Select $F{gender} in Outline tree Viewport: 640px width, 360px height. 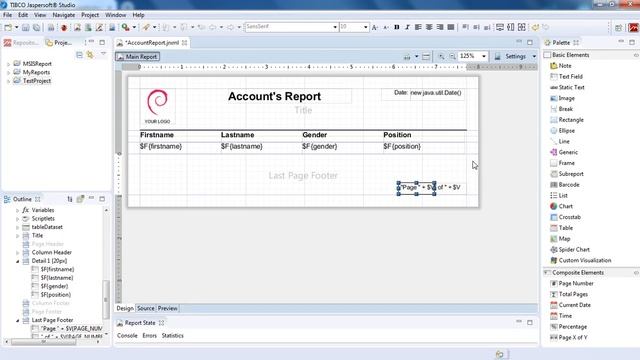pos(54,286)
